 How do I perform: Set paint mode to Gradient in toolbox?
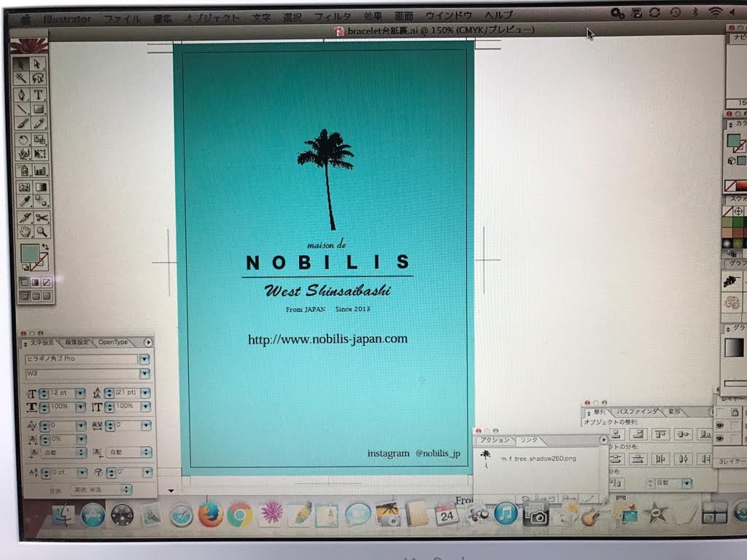click(x=35, y=282)
